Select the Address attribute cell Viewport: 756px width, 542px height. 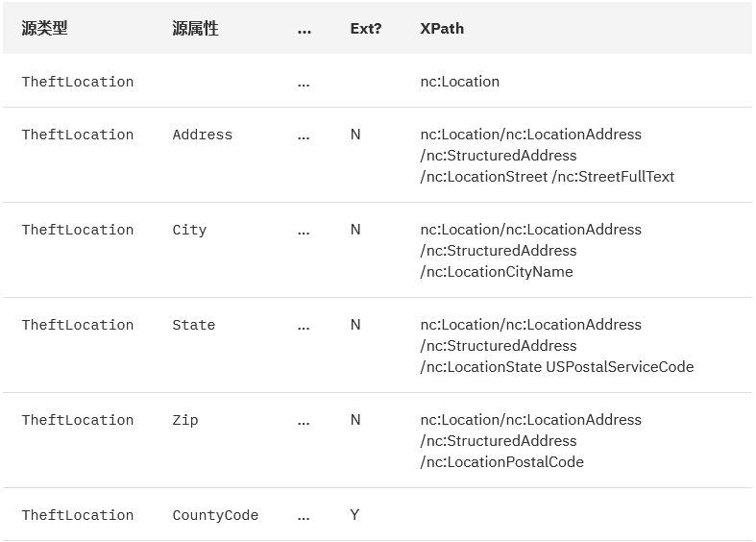203,135
